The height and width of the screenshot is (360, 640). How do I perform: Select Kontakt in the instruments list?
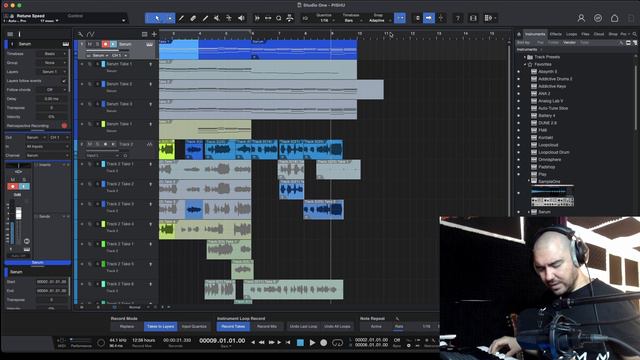(x=545, y=138)
